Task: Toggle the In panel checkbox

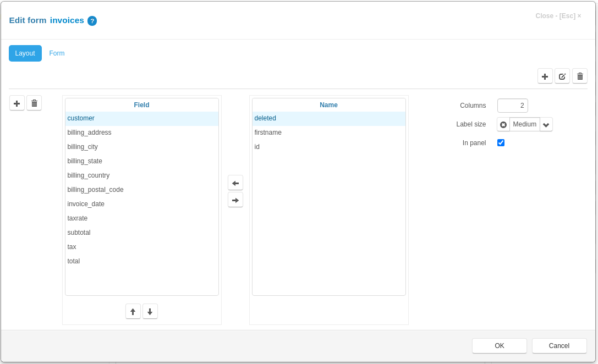Action: (501, 142)
